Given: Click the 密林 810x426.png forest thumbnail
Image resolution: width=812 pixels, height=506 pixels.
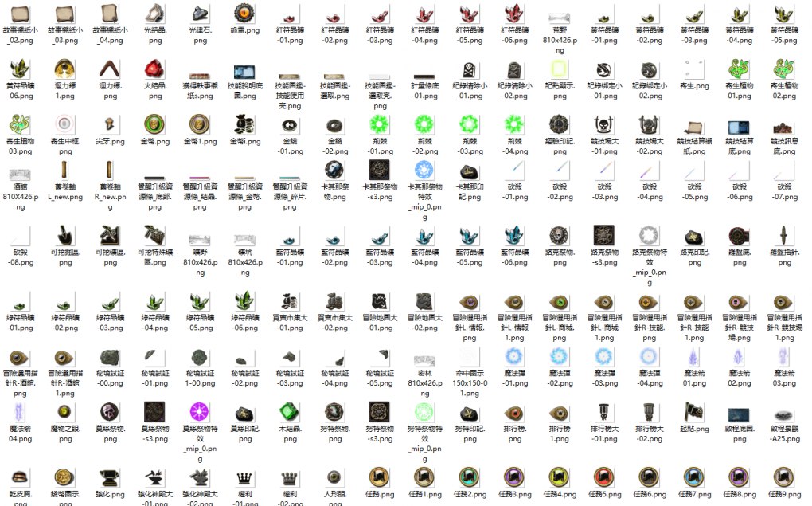Looking at the screenshot, I should coord(425,359).
